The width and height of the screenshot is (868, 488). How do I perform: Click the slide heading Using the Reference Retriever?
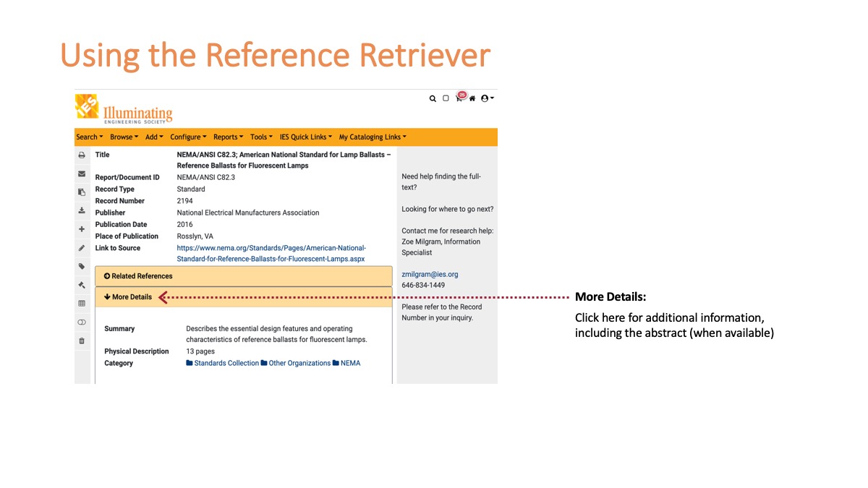pos(276,54)
